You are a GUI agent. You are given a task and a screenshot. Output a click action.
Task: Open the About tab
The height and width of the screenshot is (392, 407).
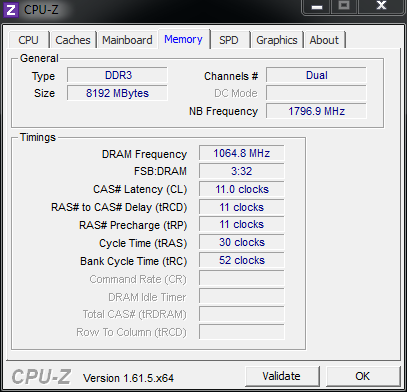tap(324, 40)
